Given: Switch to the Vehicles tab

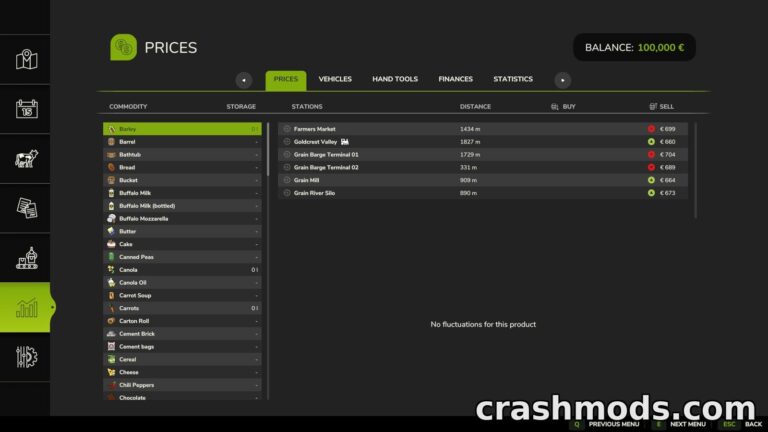Looking at the screenshot, I should click(x=335, y=79).
